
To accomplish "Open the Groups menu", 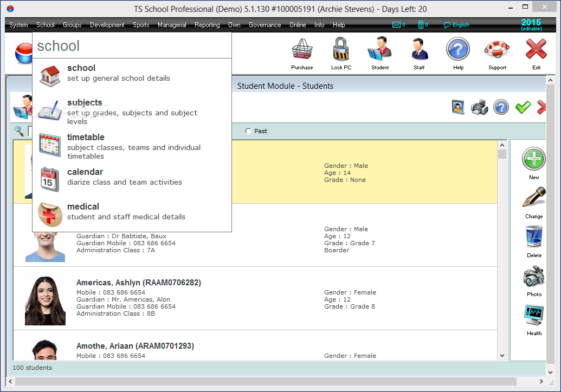I will [72, 25].
